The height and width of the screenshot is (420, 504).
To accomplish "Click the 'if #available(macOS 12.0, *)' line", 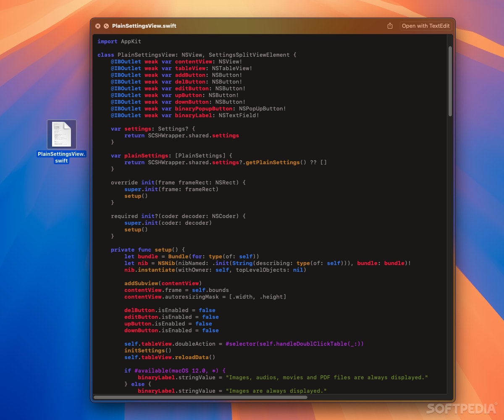I will [x=175, y=371].
